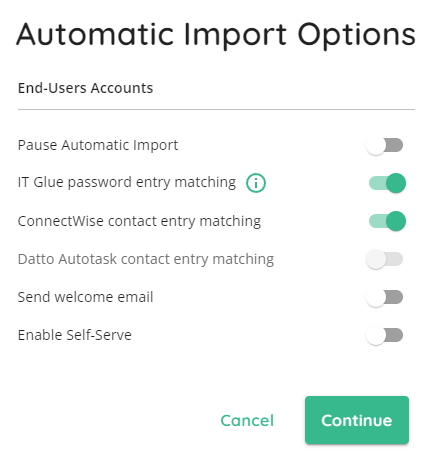Click the word Import in the dialog title
The height and width of the screenshot is (462, 431).
coord(235,36)
